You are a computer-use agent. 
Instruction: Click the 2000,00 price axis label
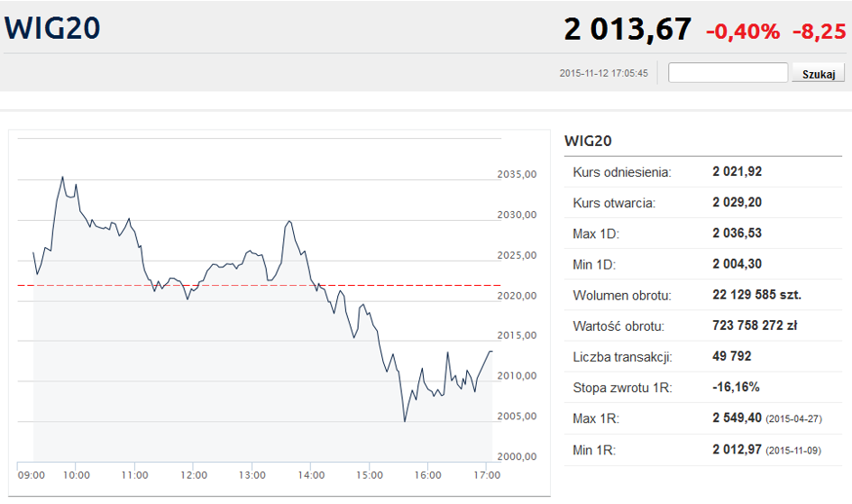(x=518, y=456)
